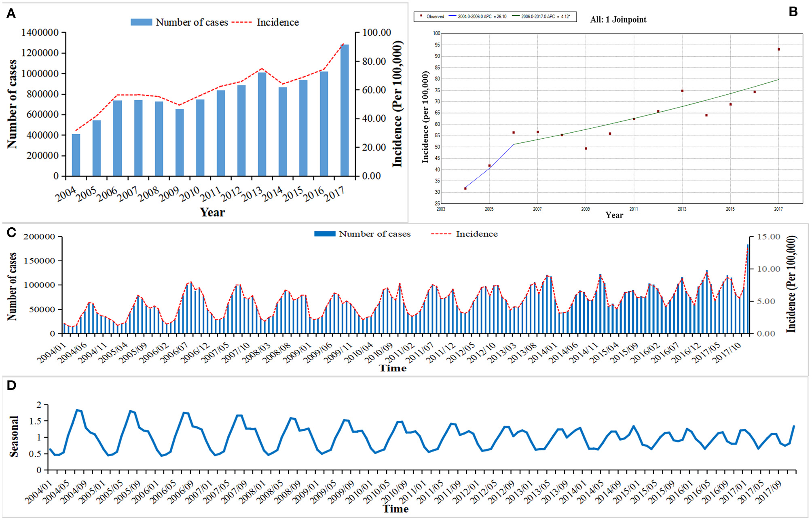Screen dimensions: 812x521
Task: Click the 2004 bar in panel A
Action: (76, 155)
